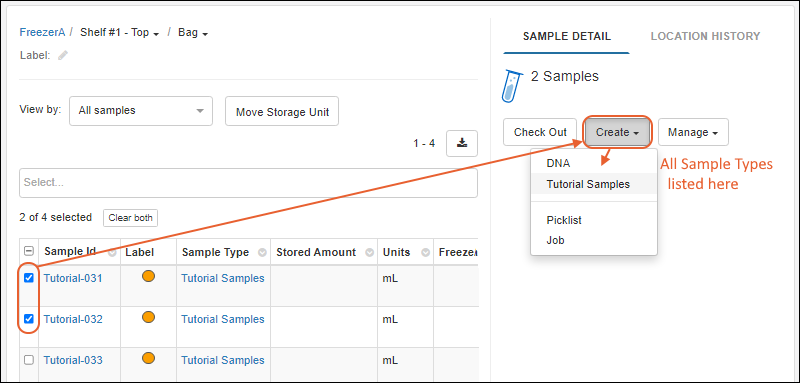Open the Sample Type column menu icon
Screen dimensions: 800x383
(262, 252)
